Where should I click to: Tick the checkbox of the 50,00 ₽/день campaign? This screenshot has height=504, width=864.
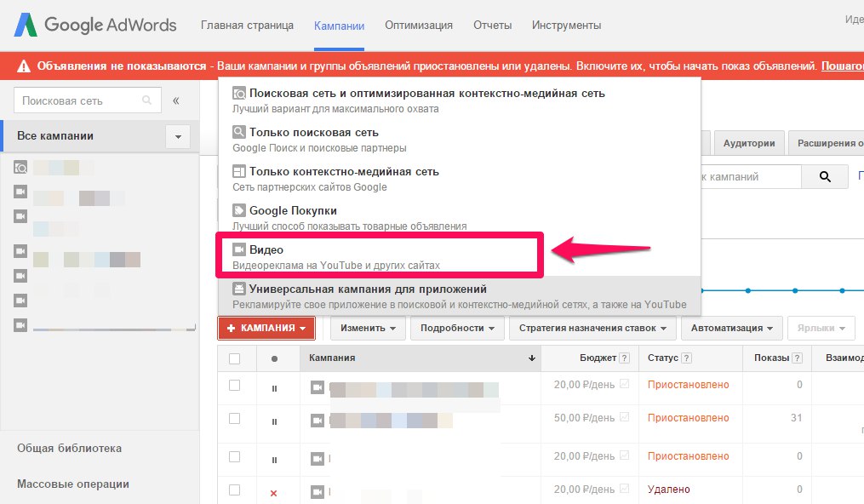click(235, 419)
